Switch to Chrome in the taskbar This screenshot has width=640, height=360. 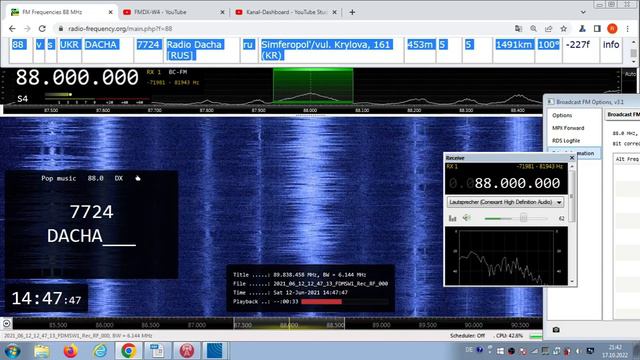[129, 351]
